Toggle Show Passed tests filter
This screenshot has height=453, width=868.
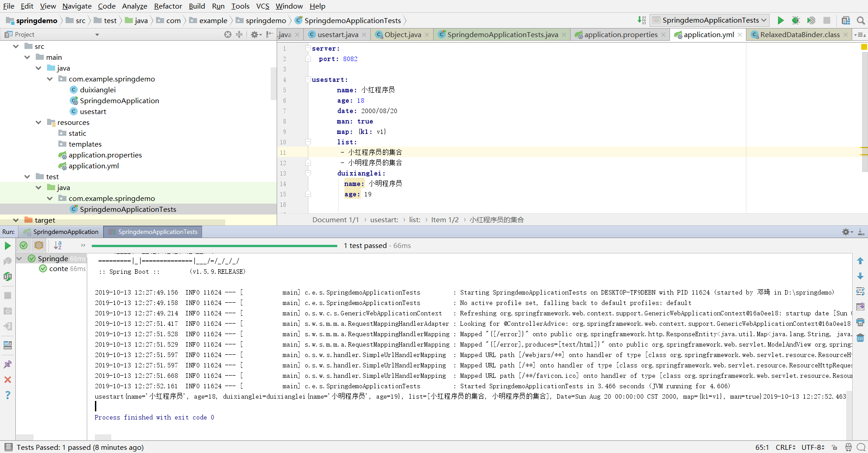point(24,245)
